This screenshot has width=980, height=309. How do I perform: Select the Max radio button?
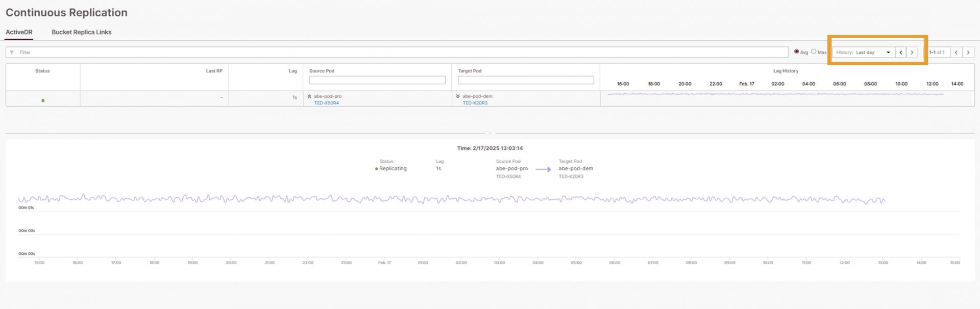tap(814, 51)
